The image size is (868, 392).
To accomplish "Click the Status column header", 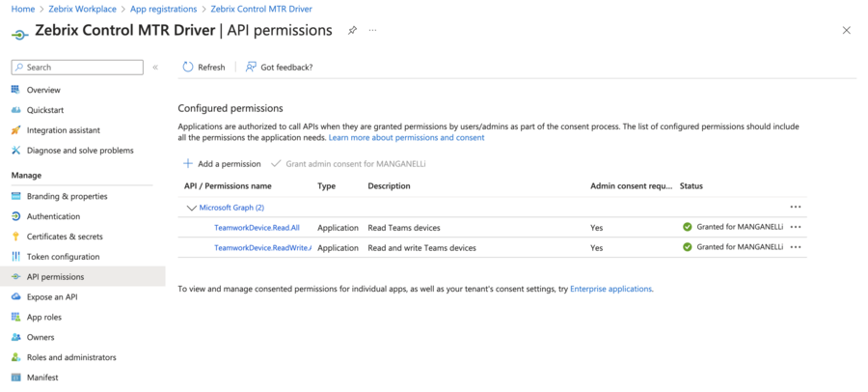I will [692, 185].
